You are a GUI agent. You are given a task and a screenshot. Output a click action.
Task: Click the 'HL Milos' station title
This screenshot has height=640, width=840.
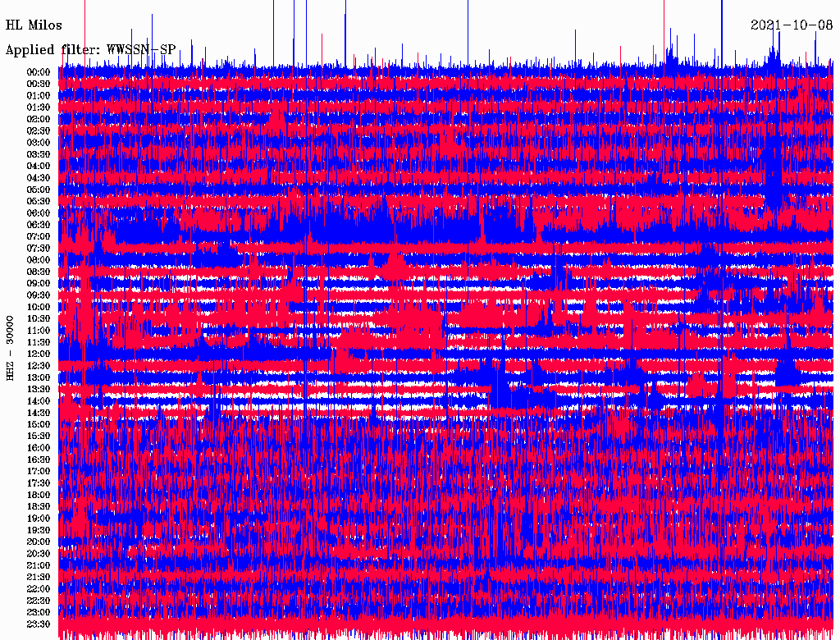tap(34, 25)
